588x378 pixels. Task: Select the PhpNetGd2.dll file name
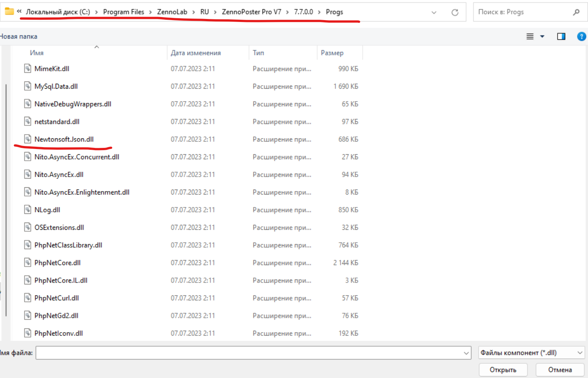tap(56, 315)
